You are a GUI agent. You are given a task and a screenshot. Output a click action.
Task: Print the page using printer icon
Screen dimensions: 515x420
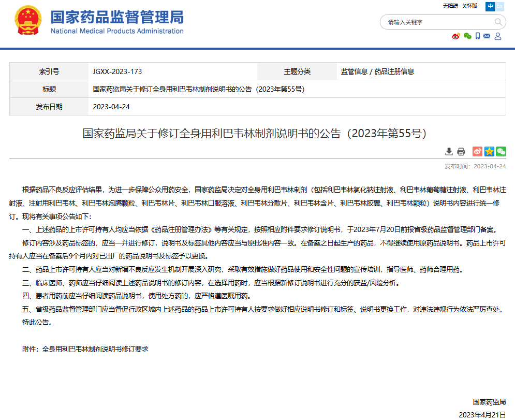[x=461, y=151]
